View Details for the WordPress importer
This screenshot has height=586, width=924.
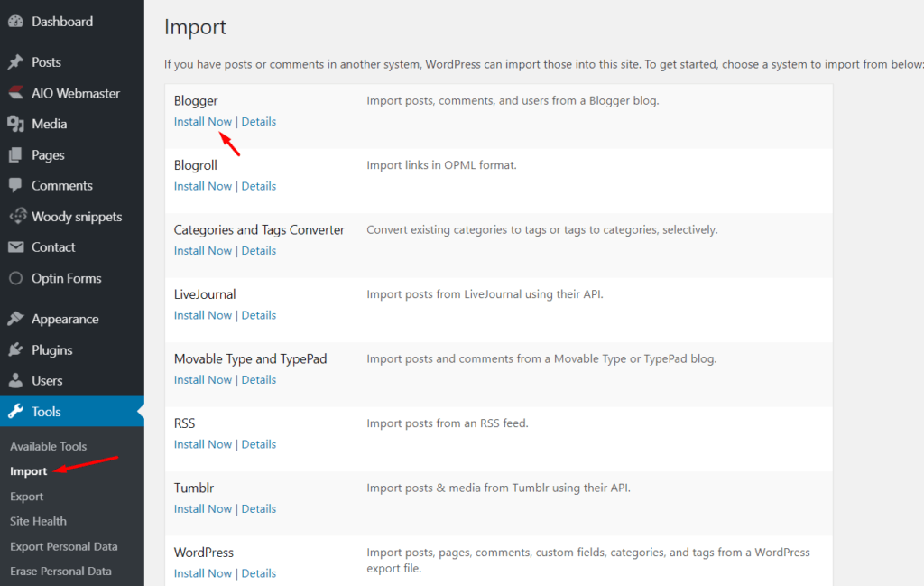point(259,573)
